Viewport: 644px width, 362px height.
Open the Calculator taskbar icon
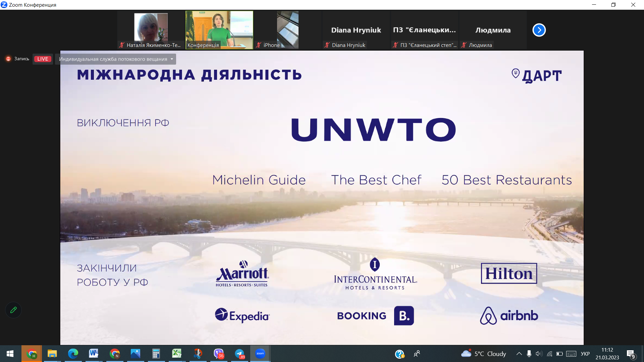[156, 354]
